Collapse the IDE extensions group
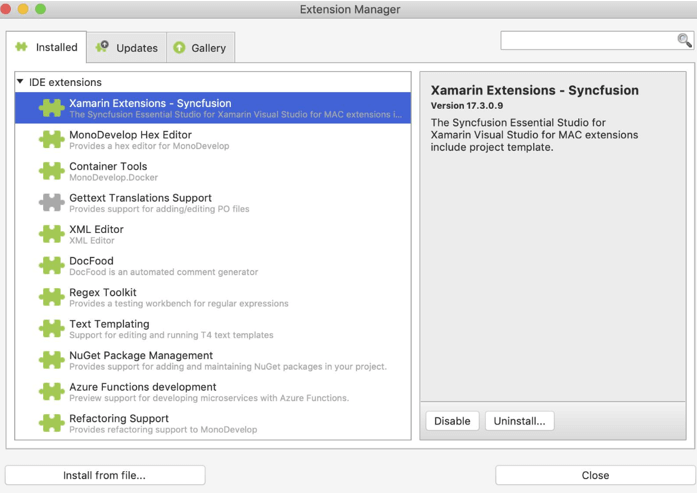The height and width of the screenshot is (493, 697). [21, 82]
